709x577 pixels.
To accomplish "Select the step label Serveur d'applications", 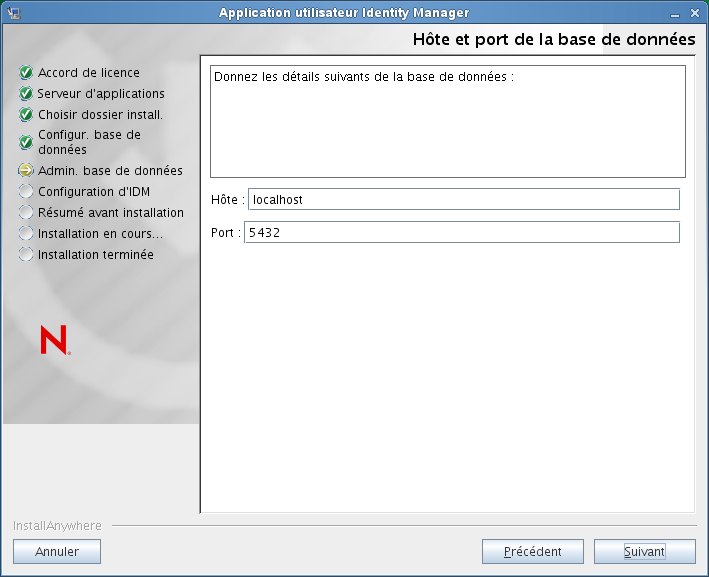I will click(x=101, y=94).
